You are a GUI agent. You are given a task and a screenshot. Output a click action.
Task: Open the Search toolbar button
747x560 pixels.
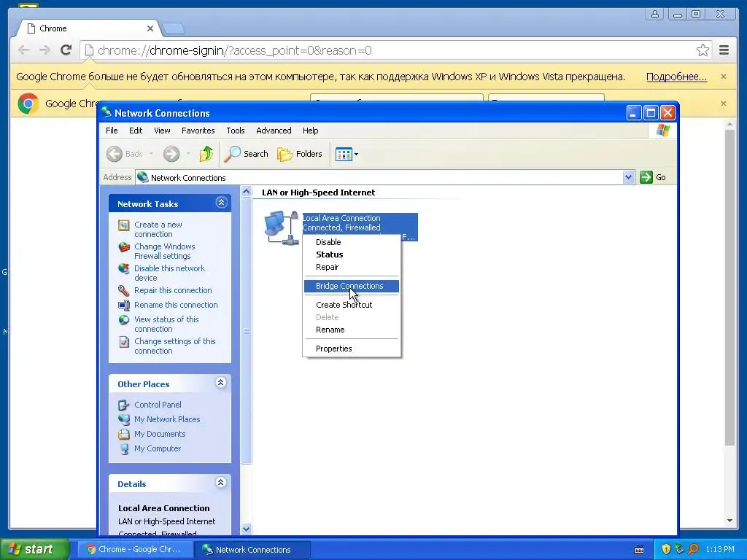pyautogui.click(x=247, y=154)
